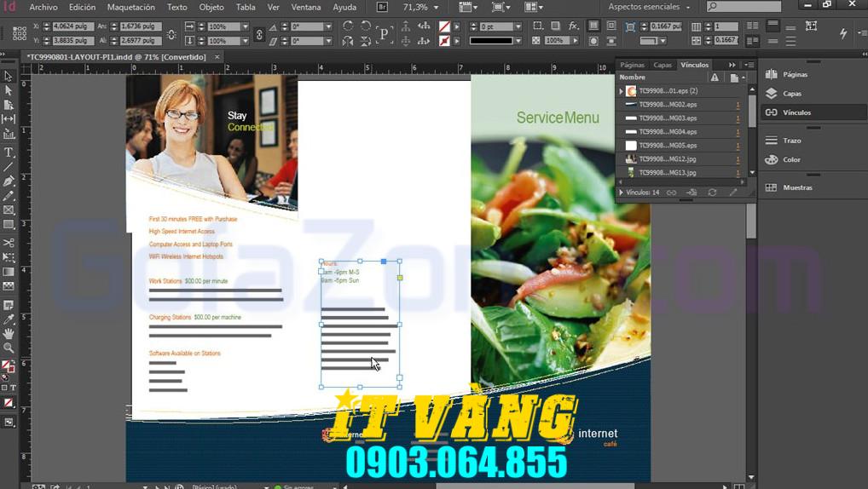Expand Vínculos link info triangle

coord(621,193)
